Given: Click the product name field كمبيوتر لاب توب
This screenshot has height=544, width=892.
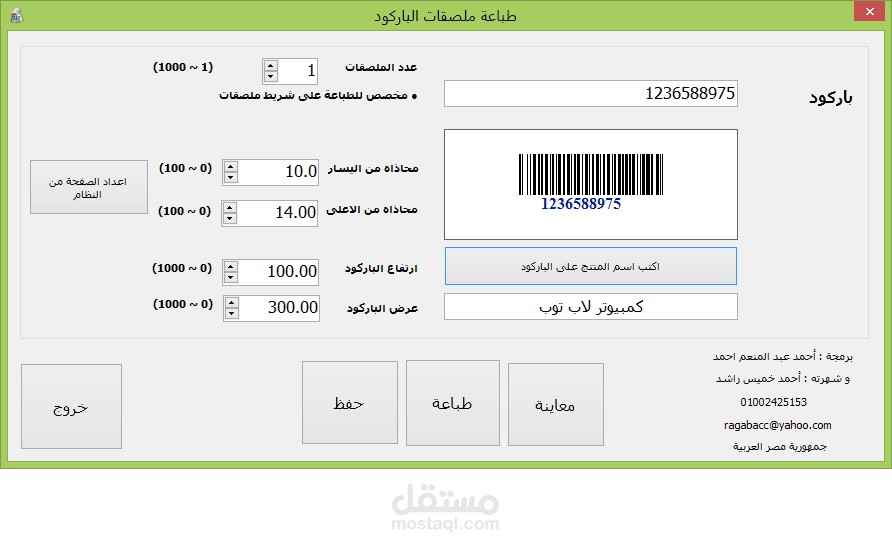Looking at the screenshot, I should coord(590,307).
